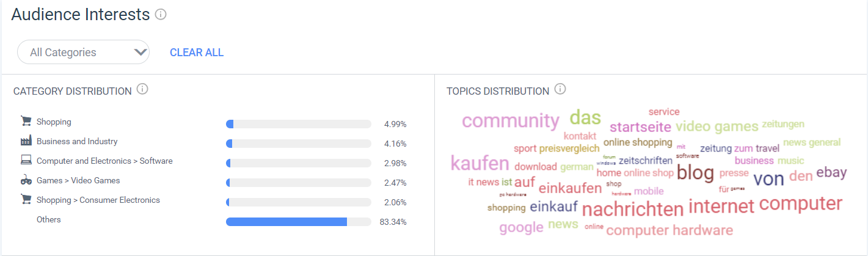The width and height of the screenshot is (868, 256).
Task: Open the All Categories dropdown
Action: pyautogui.click(x=83, y=52)
